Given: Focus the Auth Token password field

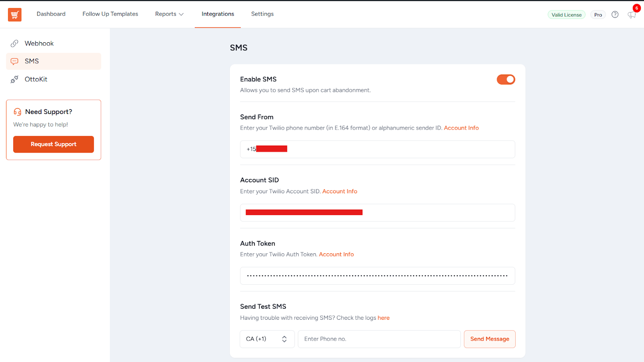Looking at the screenshot, I should [x=378, y=276].
